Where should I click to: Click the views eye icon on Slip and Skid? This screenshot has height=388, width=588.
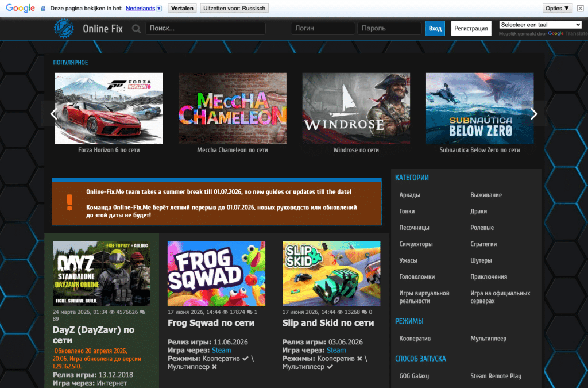pyautogui.click(x=340, y=312)
